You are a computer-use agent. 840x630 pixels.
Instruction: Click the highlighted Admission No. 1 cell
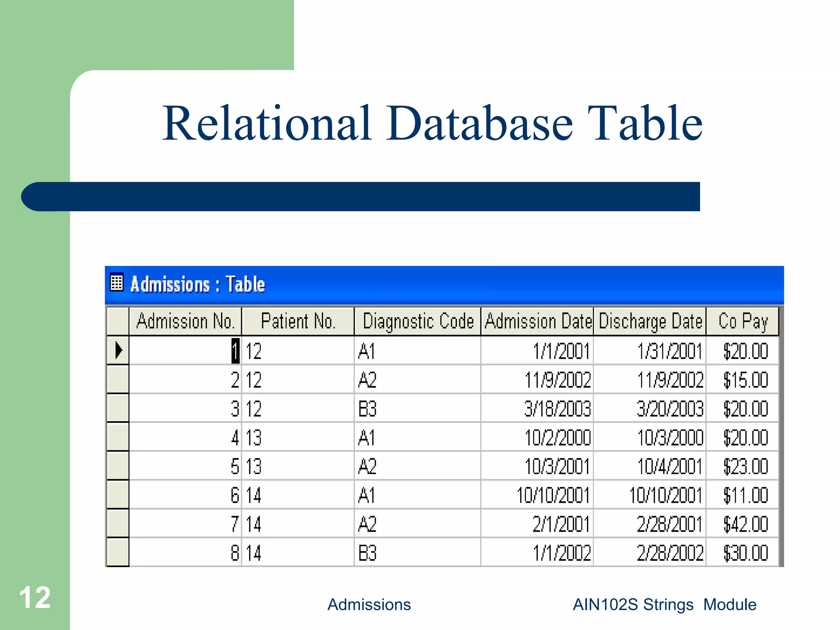click(x=185, y=351)
